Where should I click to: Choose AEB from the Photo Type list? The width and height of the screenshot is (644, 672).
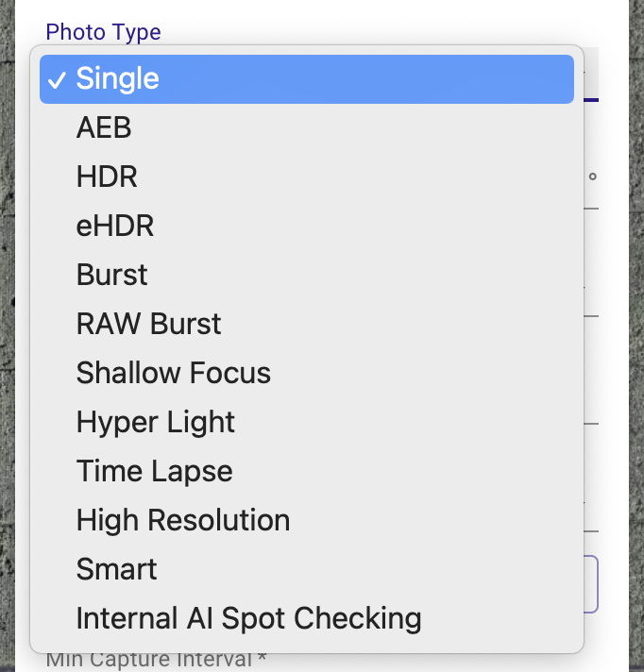(x=307, y=127)
